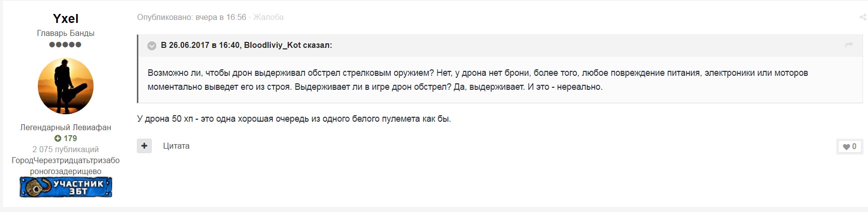This screenshot has height=212, width=868.
Task: Click the Легендарный Левиафан group label
Action: coord(66,127)
